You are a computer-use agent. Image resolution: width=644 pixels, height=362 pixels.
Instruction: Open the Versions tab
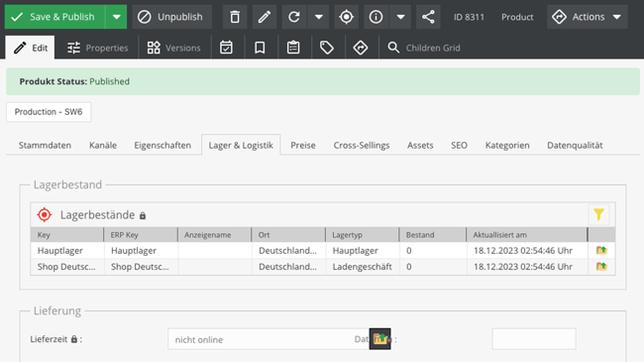pyautogui.click(x=173, y=48)
